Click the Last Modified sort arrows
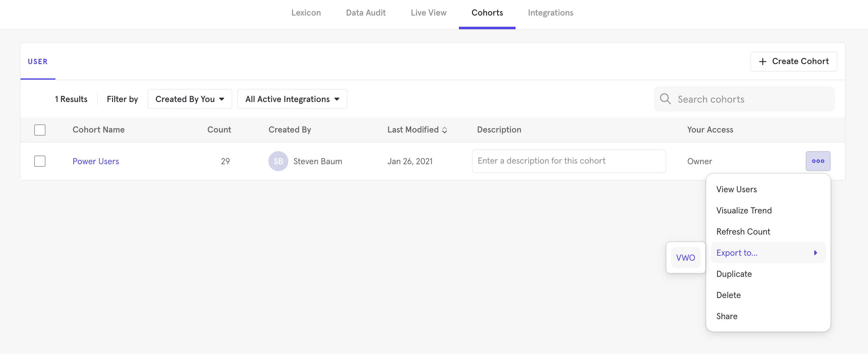The width and height of the screenshot is (868, 354). pos(445,130)
